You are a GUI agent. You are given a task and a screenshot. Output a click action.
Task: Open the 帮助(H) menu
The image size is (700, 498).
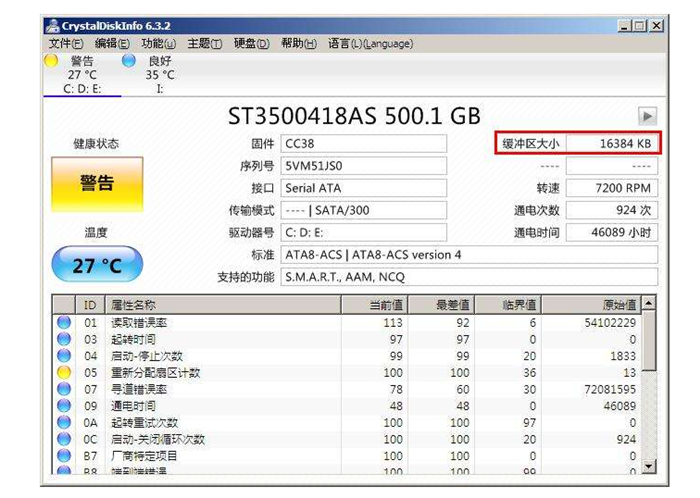[x=299, y=44]
